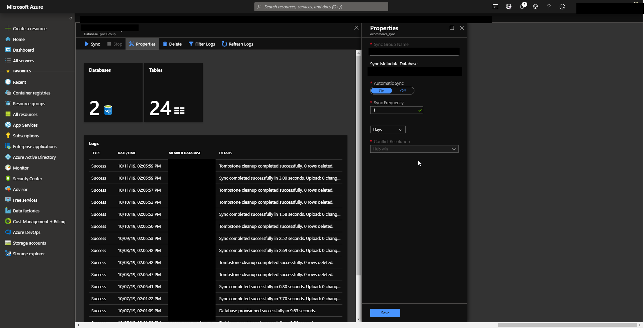This screenshot has width=644, height=328.
Task: Open portal settings gear
Action: (536, 7)
